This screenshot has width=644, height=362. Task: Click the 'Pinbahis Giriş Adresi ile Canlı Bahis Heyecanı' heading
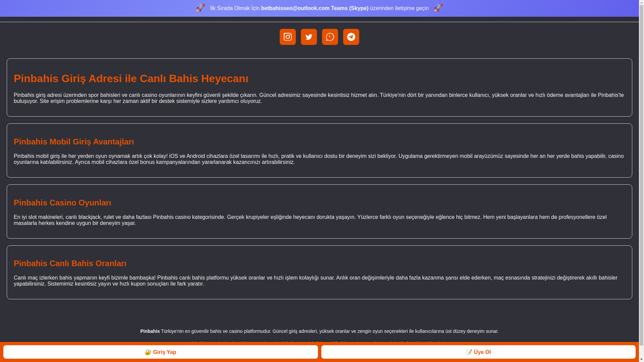[x=131, y=78]
